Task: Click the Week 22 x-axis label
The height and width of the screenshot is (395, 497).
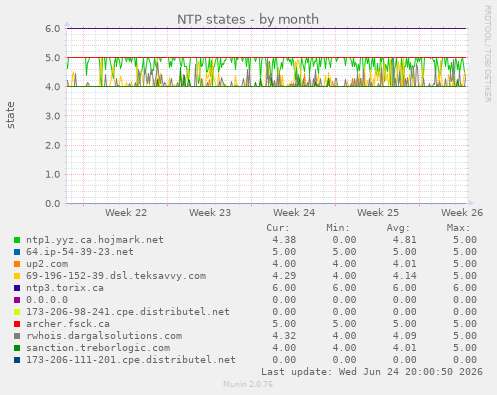Action: point(126,213)
